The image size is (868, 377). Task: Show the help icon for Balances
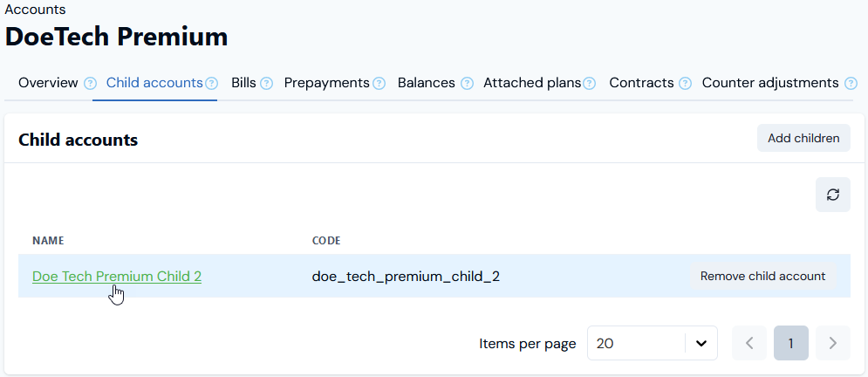(x=468, y=84)
